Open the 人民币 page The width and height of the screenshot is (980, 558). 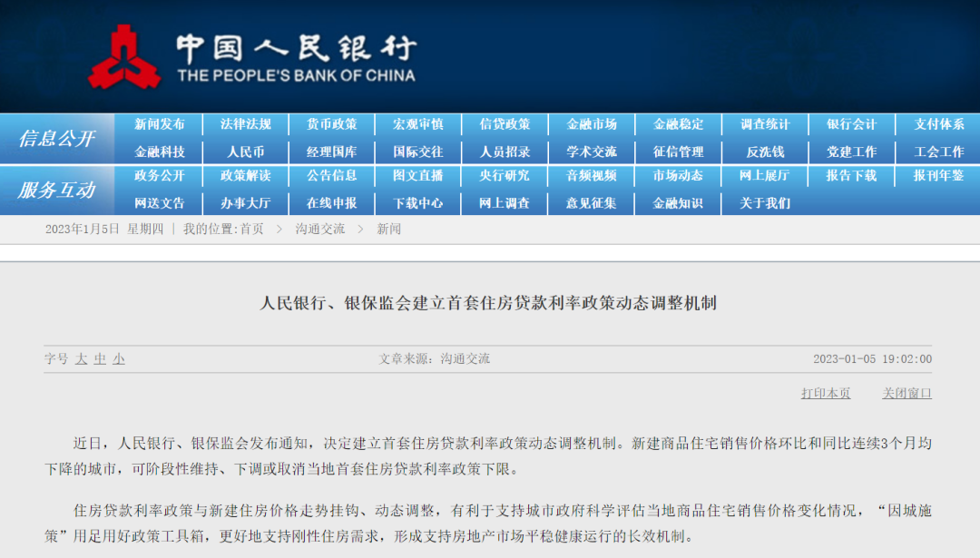(246, 152)
